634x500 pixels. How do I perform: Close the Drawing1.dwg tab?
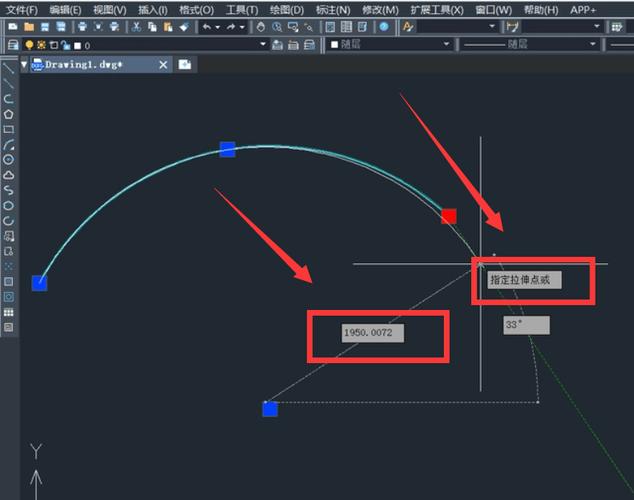tap(164, 64)
